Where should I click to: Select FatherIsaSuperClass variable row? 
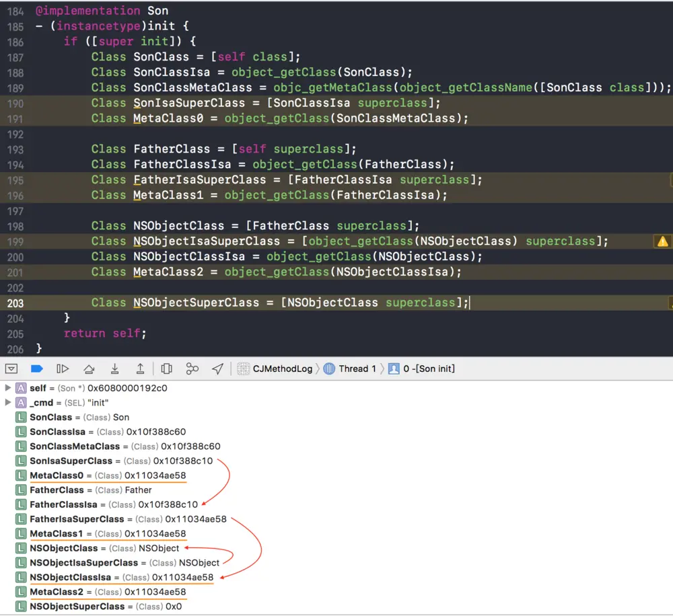click(x=121, y=519)
